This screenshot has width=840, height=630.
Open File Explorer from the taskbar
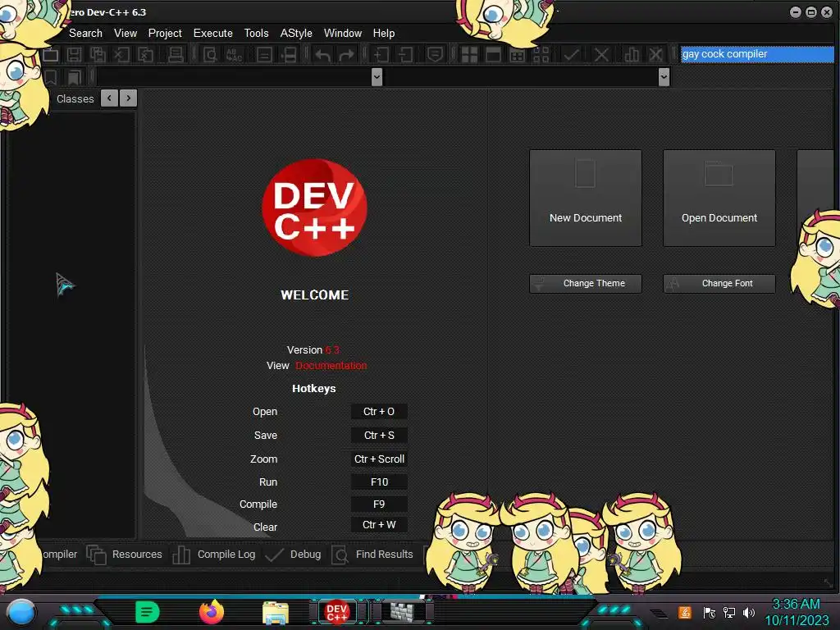(276, 612)
